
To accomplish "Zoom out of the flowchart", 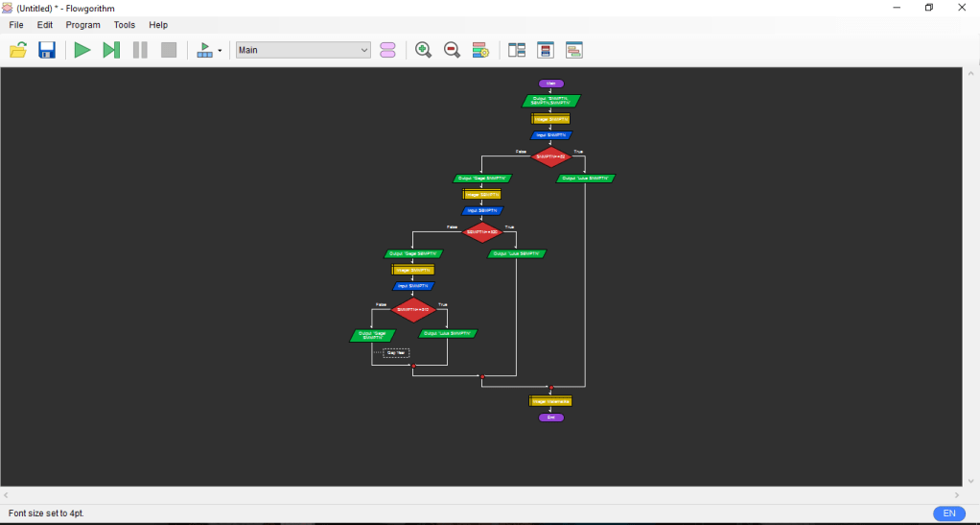I will point(452,50).
